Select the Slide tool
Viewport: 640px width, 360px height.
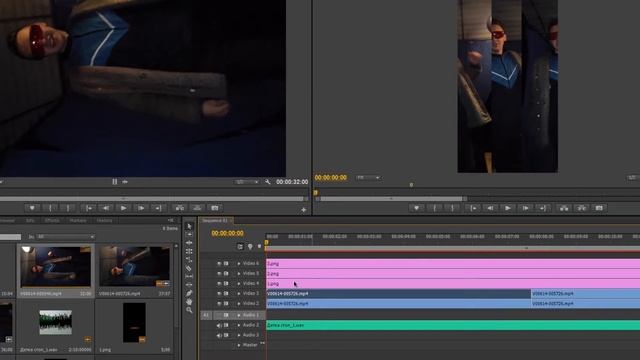(x=189, y=284)
